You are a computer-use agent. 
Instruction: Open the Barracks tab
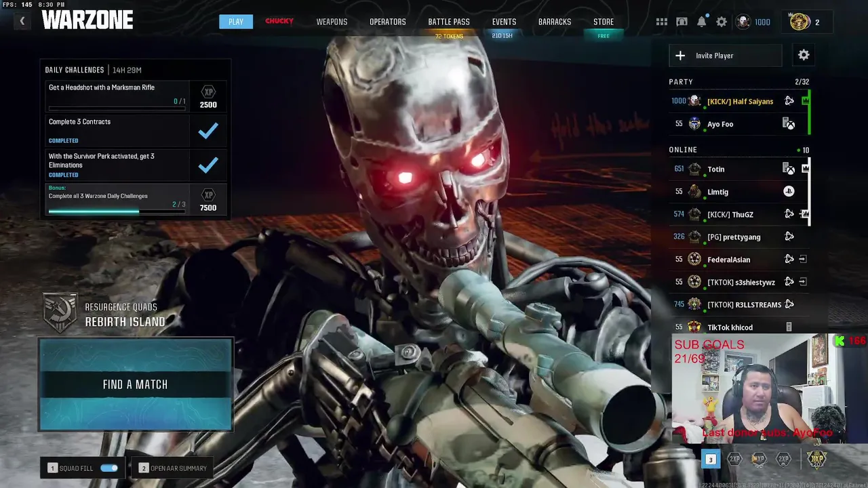(x=555, y=22)
